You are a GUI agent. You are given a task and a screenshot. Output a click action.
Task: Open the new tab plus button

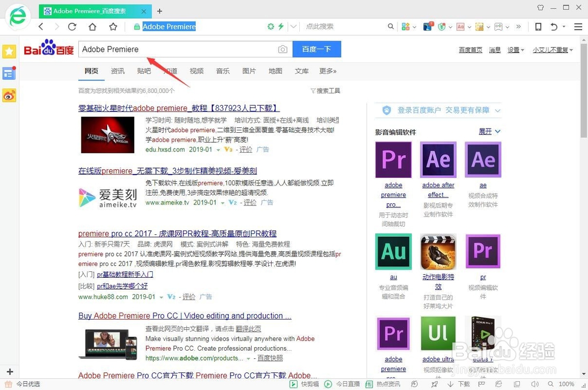(x=159, y=11)
